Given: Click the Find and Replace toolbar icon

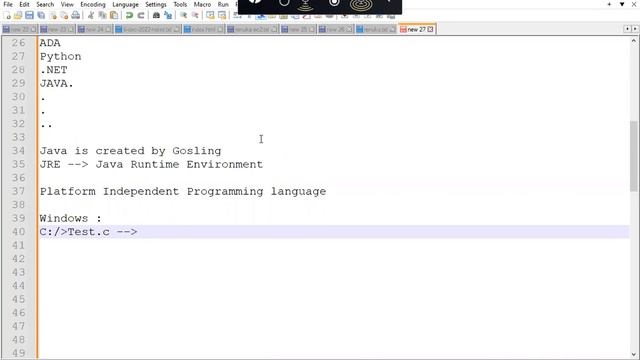Looking at the screenshot, I should tap(168, 16).
